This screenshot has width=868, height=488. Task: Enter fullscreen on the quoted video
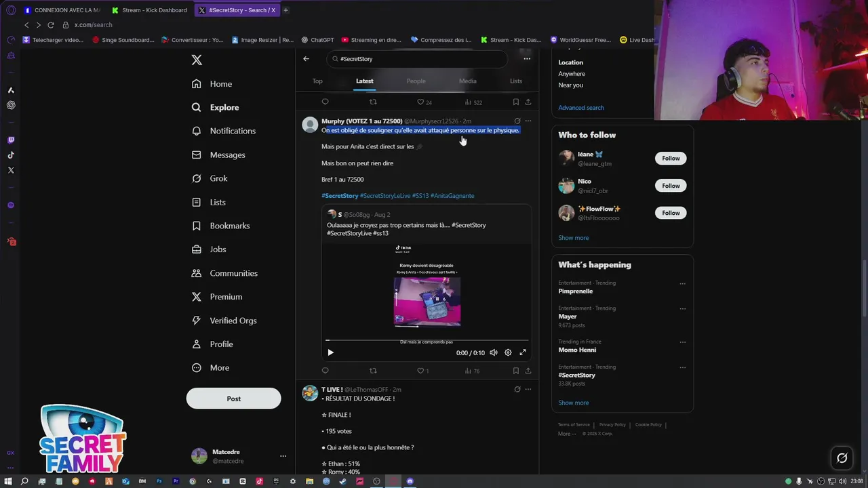point(523,352)
